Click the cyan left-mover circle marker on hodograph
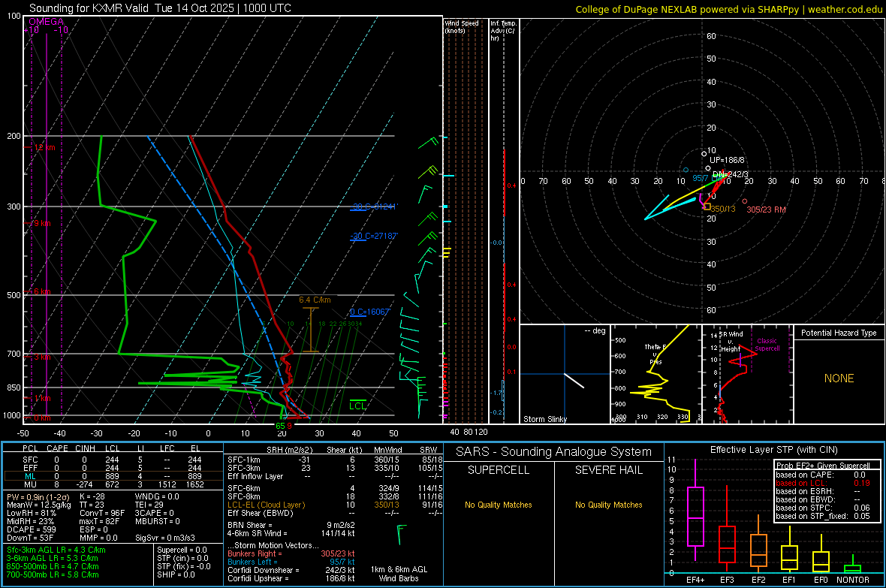 (x=686, y=170)
